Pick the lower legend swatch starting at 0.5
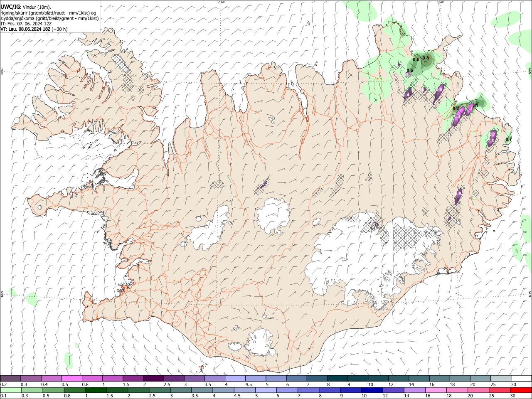Screen dimensions: 532x399 point(54,390)
